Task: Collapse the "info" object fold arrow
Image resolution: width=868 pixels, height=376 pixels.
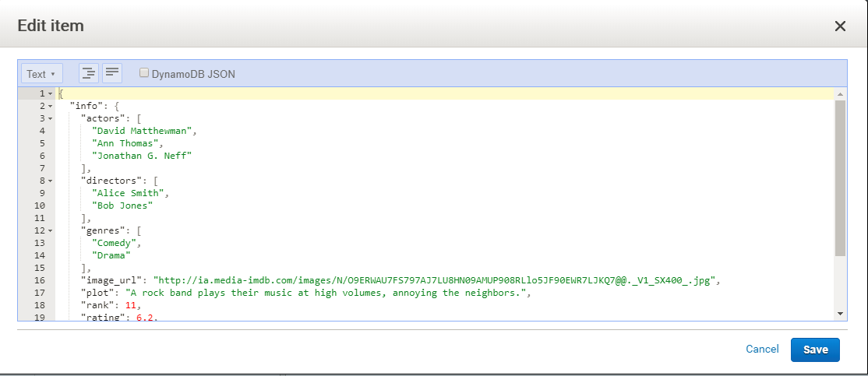Action: [50, 106]
